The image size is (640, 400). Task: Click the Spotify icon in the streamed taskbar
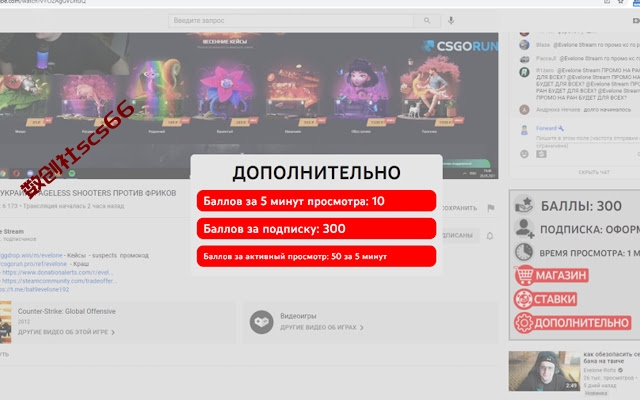(72, 173)
